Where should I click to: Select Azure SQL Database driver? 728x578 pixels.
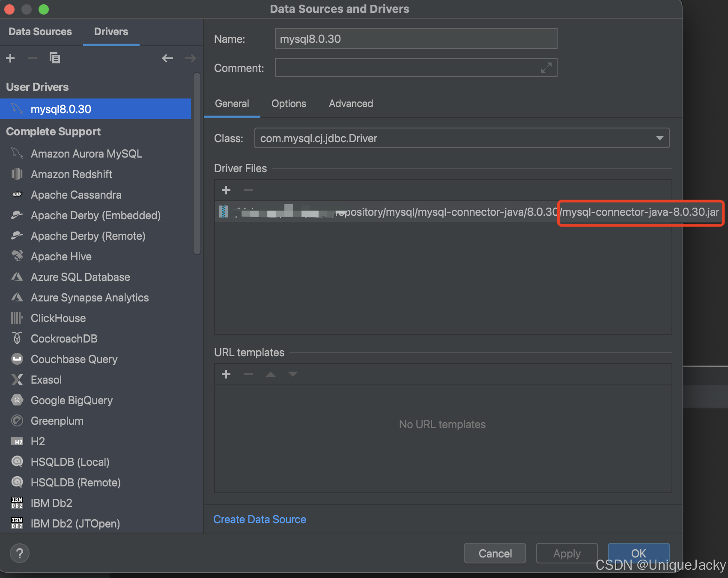pos(95,277)
